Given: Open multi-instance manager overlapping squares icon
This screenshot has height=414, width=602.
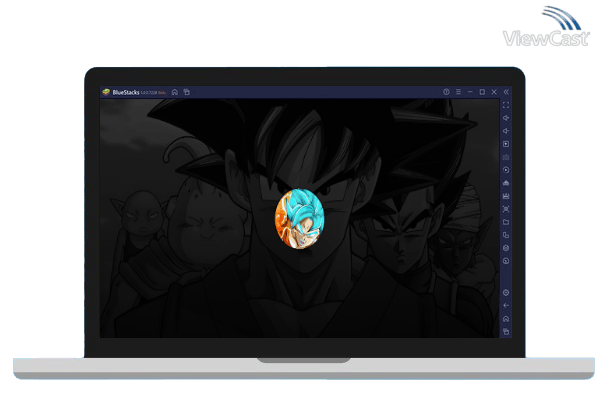Looking at the screenshot, I should pyautogui.click(x=506, y=235).
